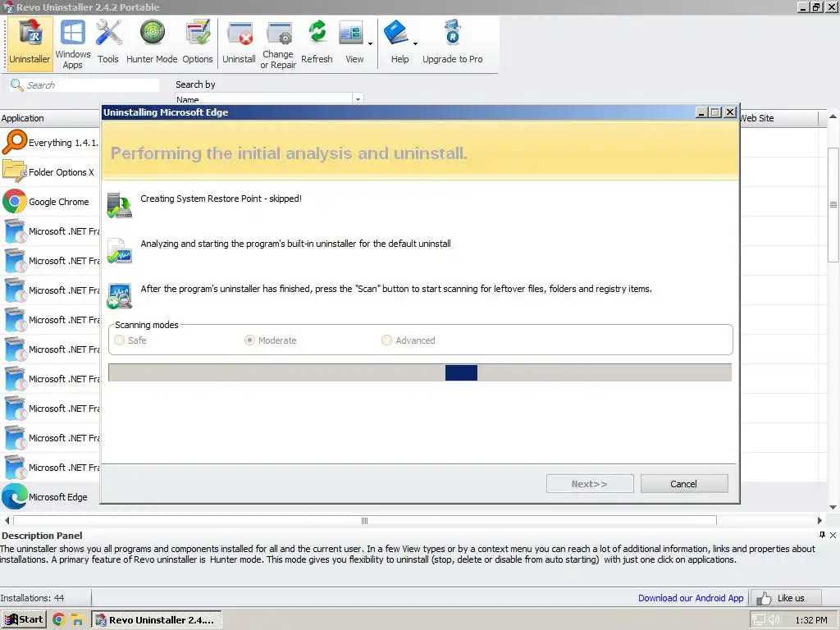
Task: Click the volume tray icon
Action: point(774,620)
